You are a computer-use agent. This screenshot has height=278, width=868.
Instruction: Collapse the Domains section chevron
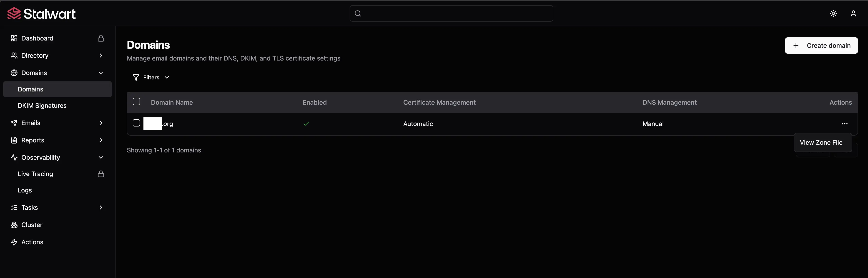tap(101, 73)
